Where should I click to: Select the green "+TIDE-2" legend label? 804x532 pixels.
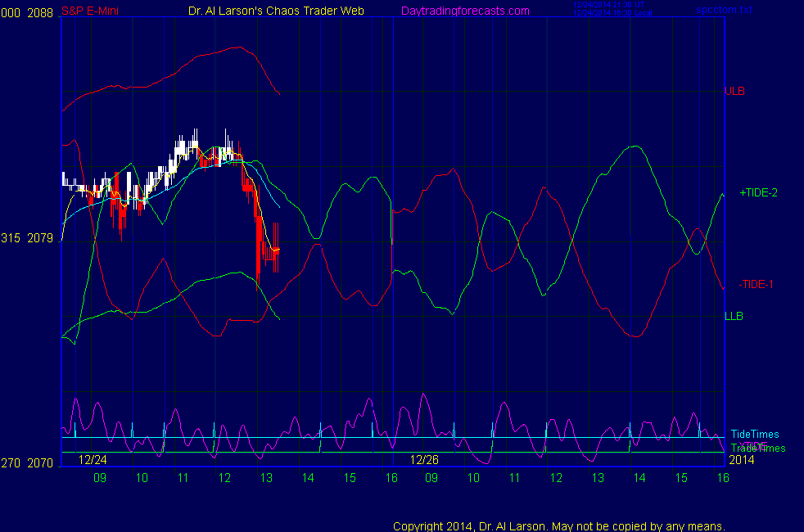[x=758, y=192]
